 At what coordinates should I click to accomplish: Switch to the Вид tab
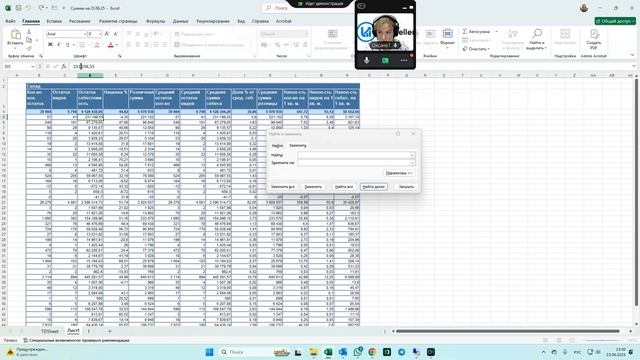point(241,21)
